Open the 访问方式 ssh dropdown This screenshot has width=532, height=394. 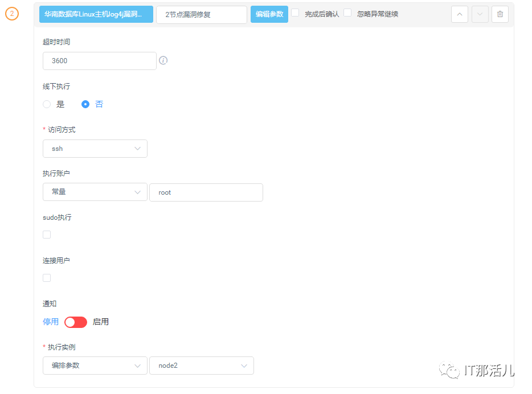(x=95, y=149)
